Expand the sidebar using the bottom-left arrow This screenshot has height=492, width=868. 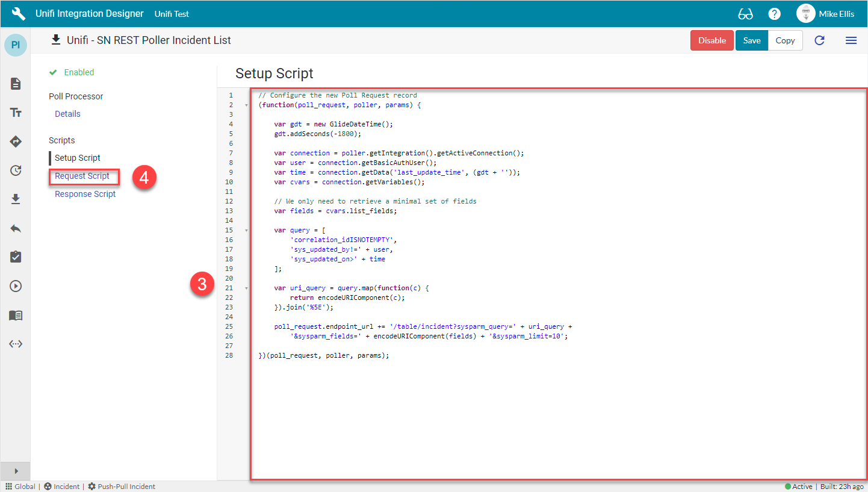coord(14,471)
